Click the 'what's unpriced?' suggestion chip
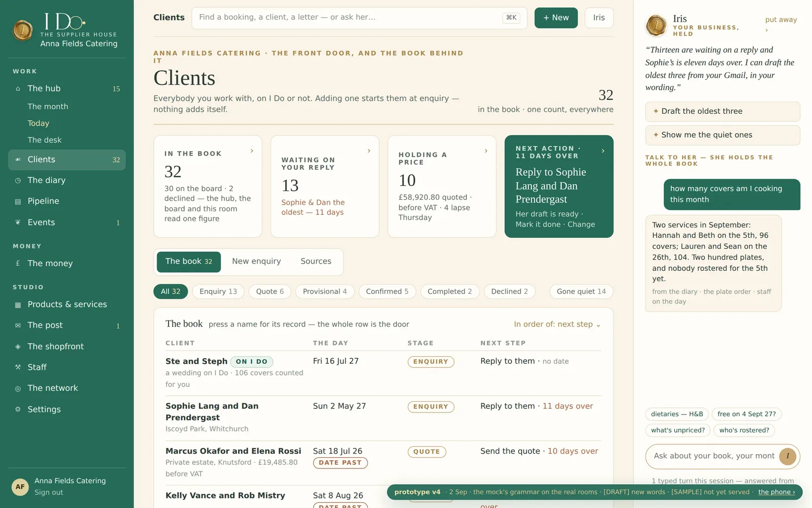The width and height of the screenshot is (812, 508). (x=678, y=430)
